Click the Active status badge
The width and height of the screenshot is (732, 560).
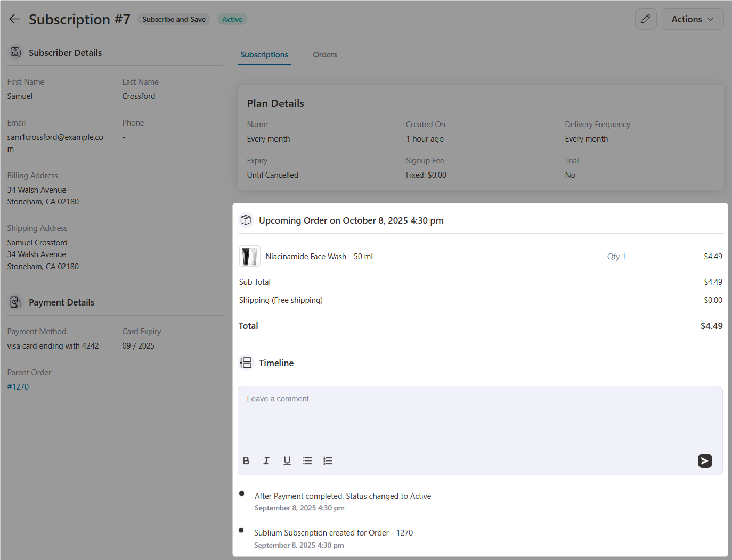tap(232, 19)
